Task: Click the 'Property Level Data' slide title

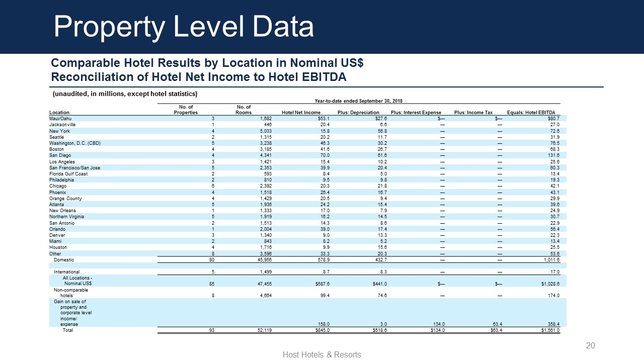Action: [x=184, y=26]
